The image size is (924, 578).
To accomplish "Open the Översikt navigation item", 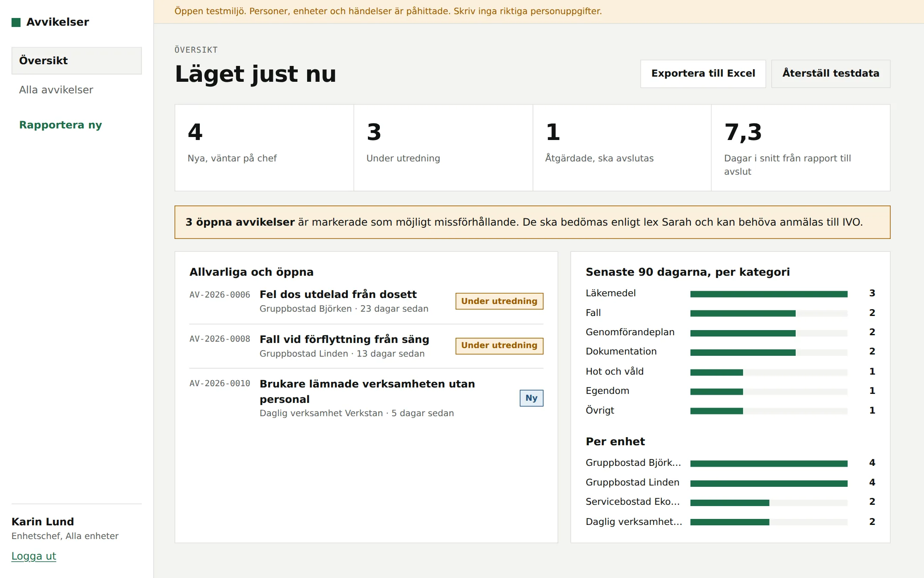I will click(77, 60).
